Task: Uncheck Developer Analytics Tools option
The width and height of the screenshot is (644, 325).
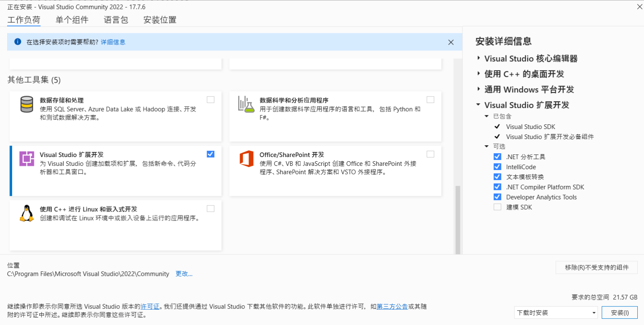Action: (497, 197)
